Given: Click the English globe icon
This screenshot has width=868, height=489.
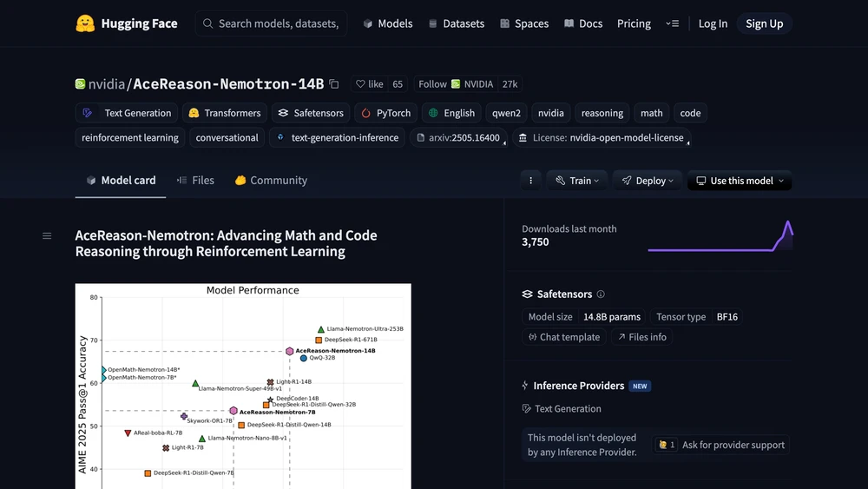Looking at the screenshot, I should [433, 113].
